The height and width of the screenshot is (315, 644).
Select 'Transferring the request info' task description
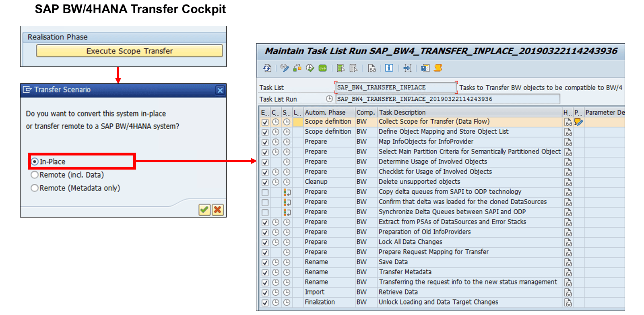coord(468,282)
